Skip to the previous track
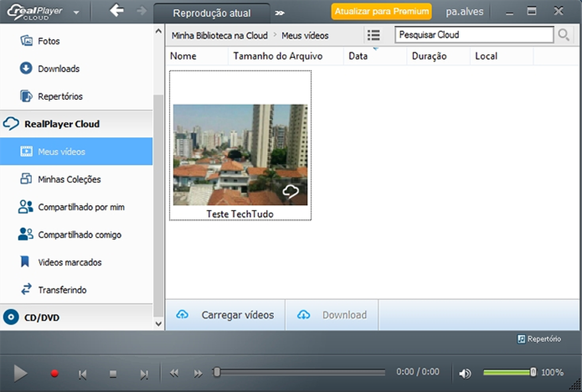The height and width of the screenshot is (392, 582). (x=83, y=374)
